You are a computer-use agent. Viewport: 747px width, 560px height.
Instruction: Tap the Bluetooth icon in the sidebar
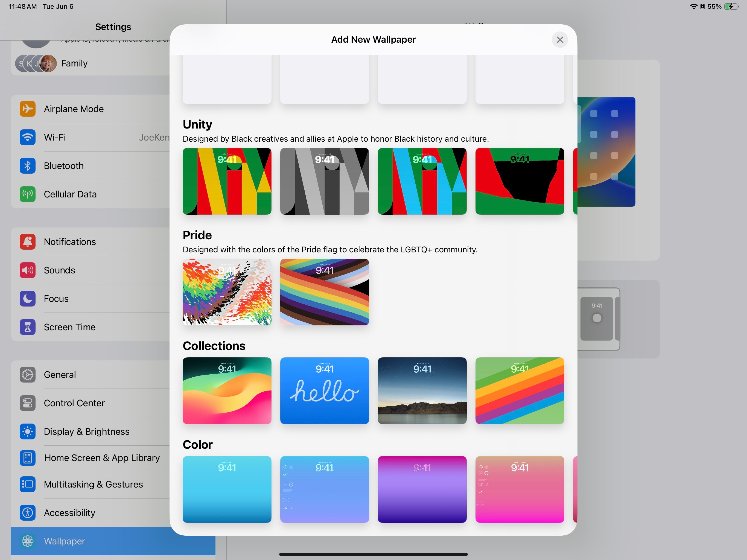27,165
